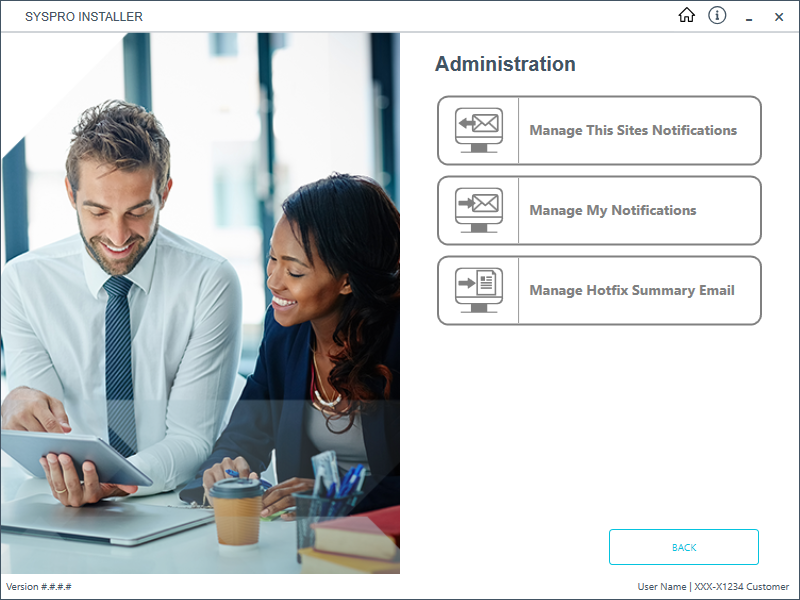The height and width of the screenshot is (600, 800).
Task: Click the My Notifications incoming mail icon
Action: (479, 210)
